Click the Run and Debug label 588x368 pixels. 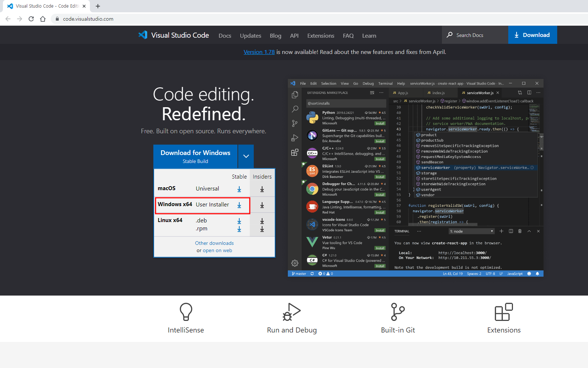point(292,330)
